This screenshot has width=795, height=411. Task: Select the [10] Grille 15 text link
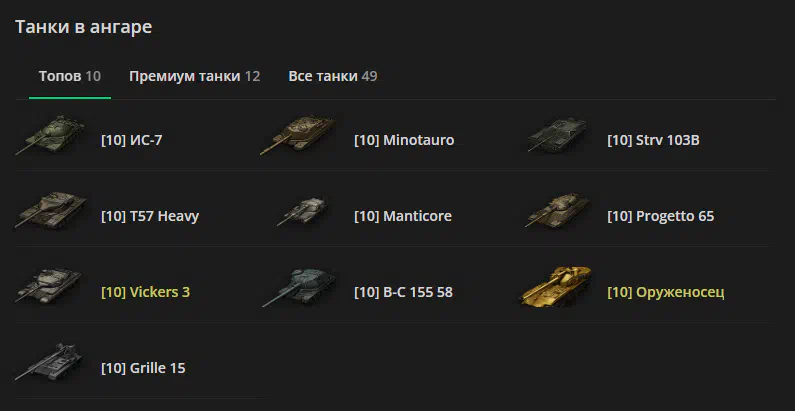tap(143, 368)
